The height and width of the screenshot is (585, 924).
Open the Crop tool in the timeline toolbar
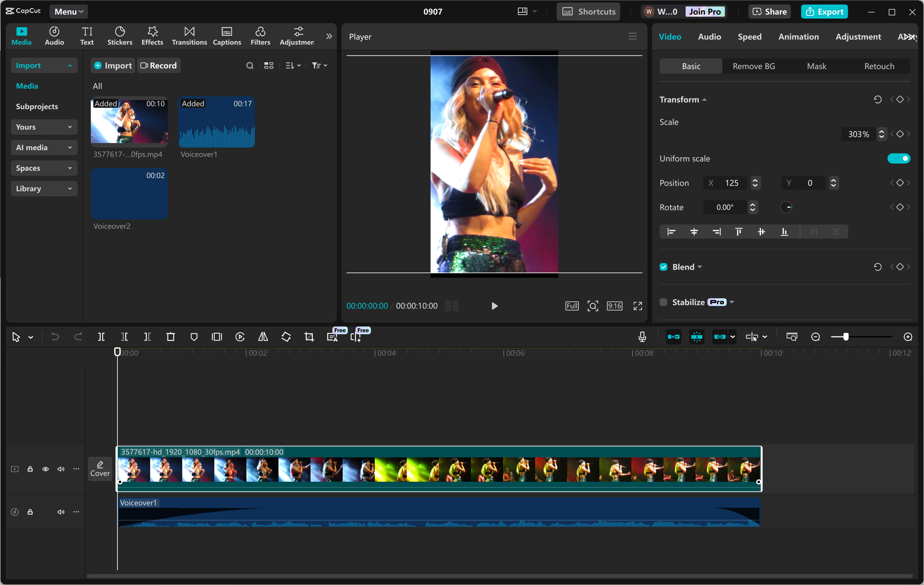pos(309,337)
